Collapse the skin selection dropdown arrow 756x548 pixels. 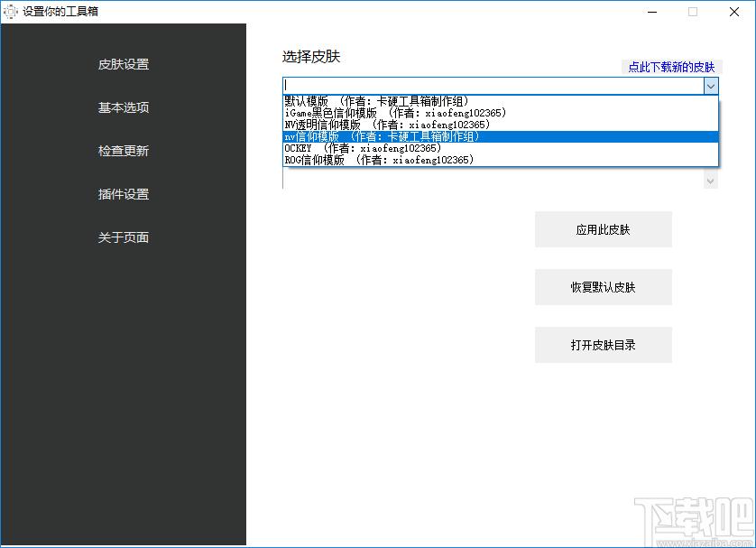click(x=711, y=87)
